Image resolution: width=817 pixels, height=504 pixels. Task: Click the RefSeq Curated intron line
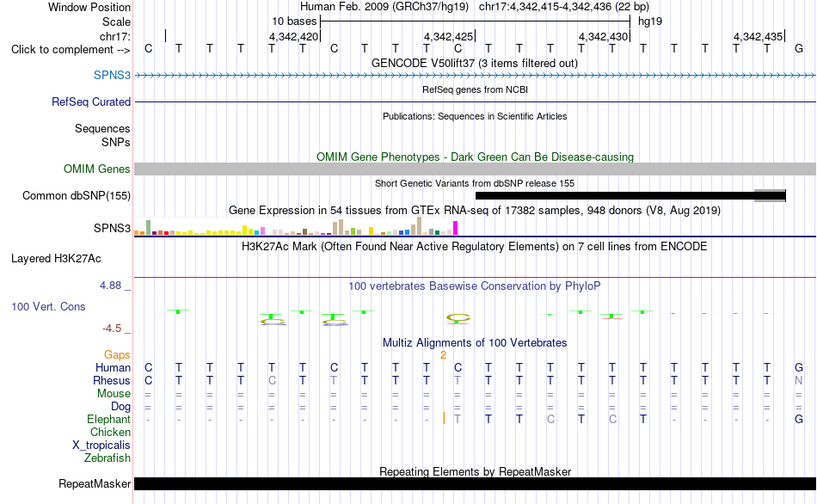click(x=475, y=102)
